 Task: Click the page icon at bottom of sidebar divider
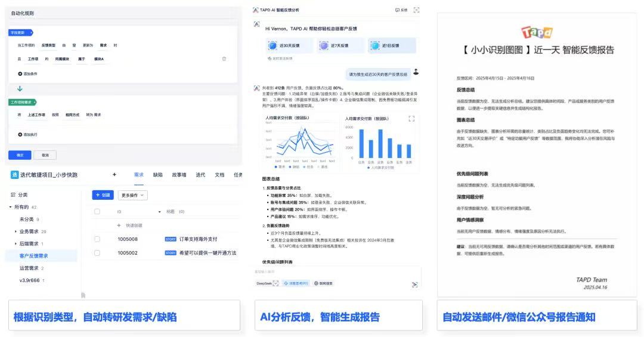click(x=83, y=295)
